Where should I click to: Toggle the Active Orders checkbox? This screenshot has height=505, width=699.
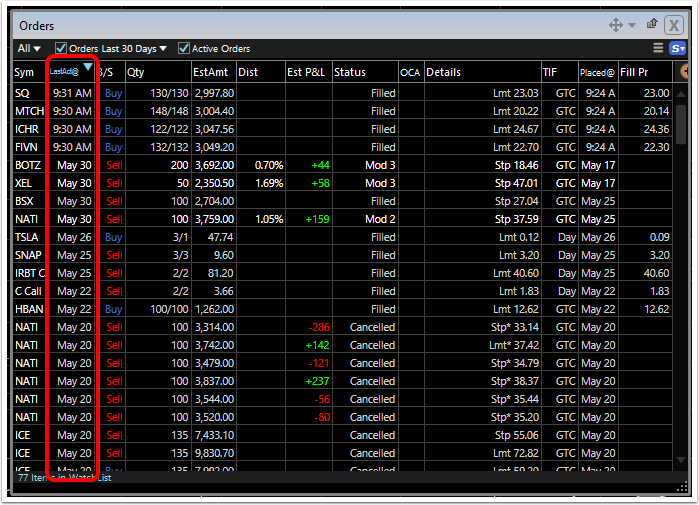[184, 48]
